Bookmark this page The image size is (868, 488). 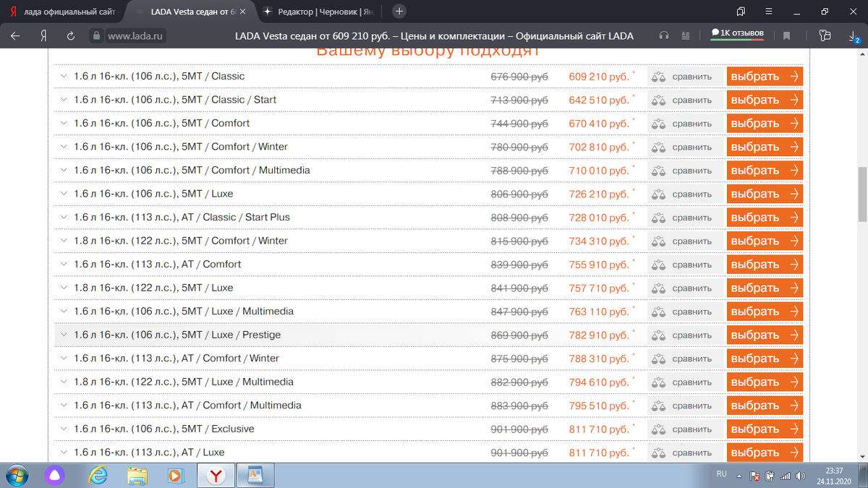pyautogui.click(x=787, y=35)
